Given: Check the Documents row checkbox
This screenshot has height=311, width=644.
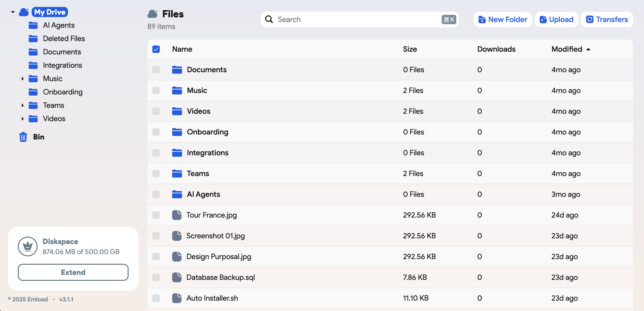Looking at the screenshot, I should (x=156, y=70).
